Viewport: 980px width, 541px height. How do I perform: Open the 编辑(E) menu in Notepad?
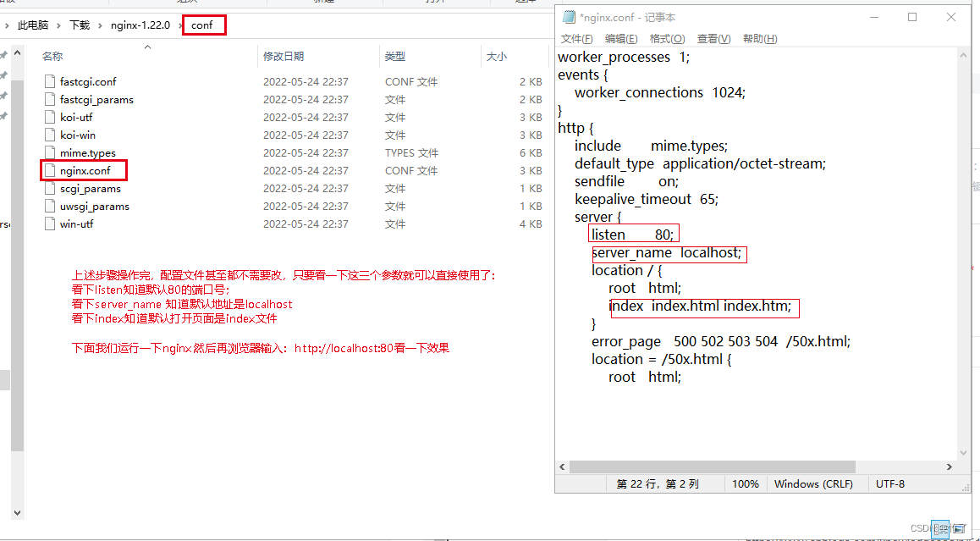[621, 39]
